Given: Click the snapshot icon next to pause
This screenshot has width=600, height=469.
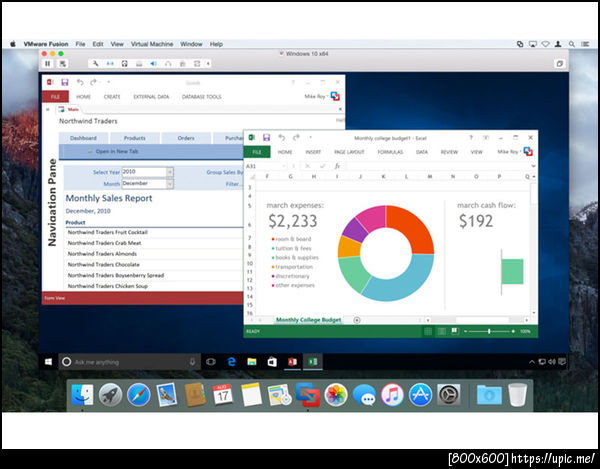Looking at the screenshot, I should click(62, 64).
